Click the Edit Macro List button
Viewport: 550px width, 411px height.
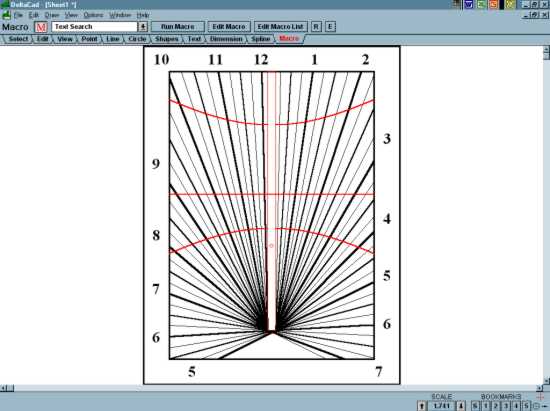tap(280, 27)
